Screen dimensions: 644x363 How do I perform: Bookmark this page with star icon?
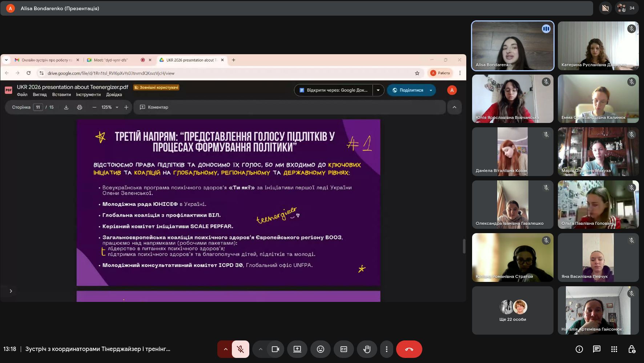click(417, 73)
